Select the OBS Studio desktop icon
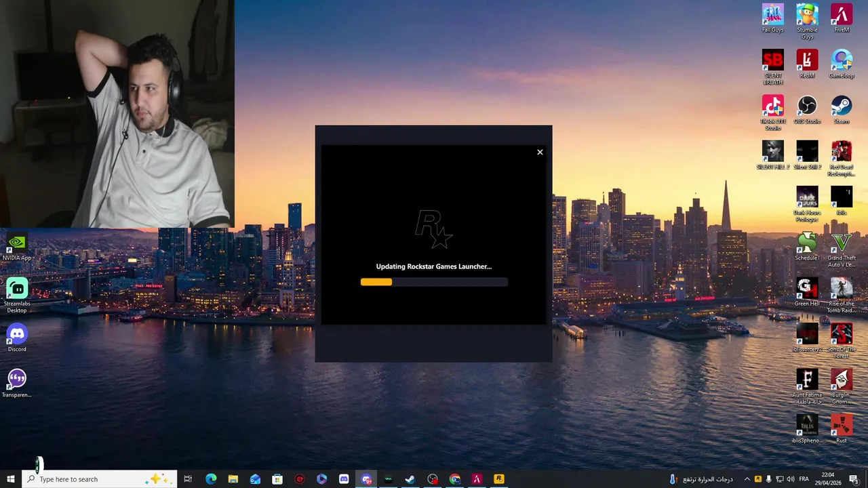 pyautogui.click(x=807, y=109)
